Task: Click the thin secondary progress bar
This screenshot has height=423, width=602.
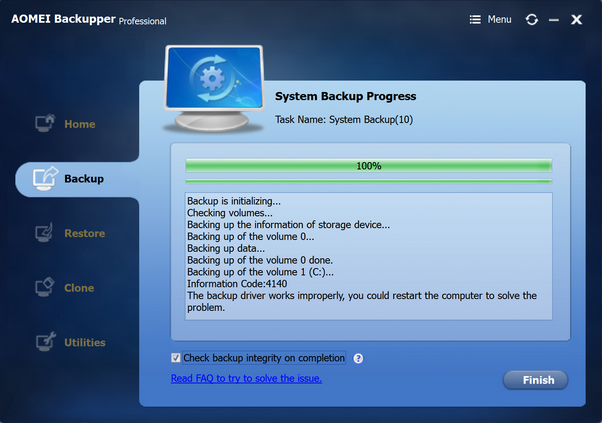Action: coord(369,181)
